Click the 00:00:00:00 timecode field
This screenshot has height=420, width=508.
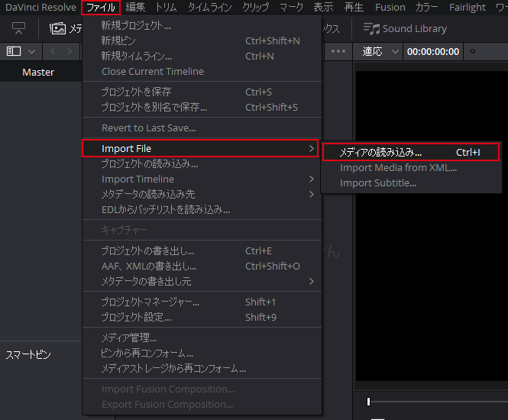click(x=433, y=51)
